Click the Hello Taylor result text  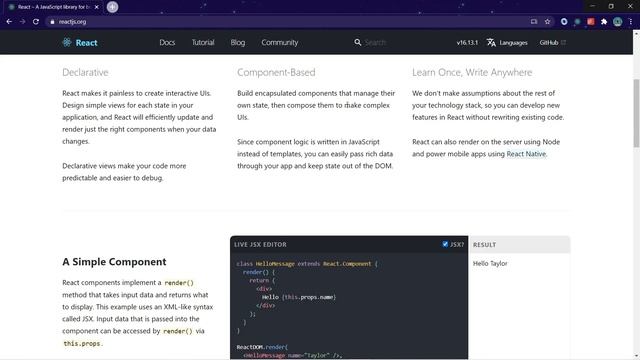coord(490,263)
